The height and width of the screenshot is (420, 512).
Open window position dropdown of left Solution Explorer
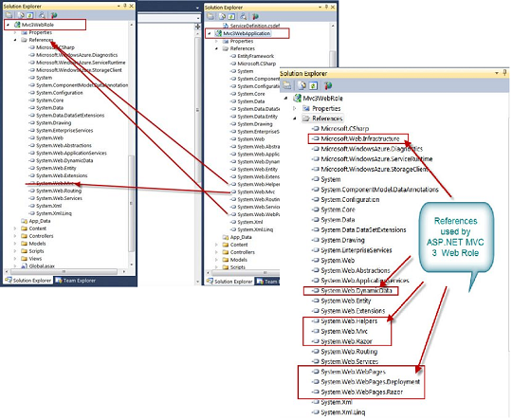coord(119,6)
